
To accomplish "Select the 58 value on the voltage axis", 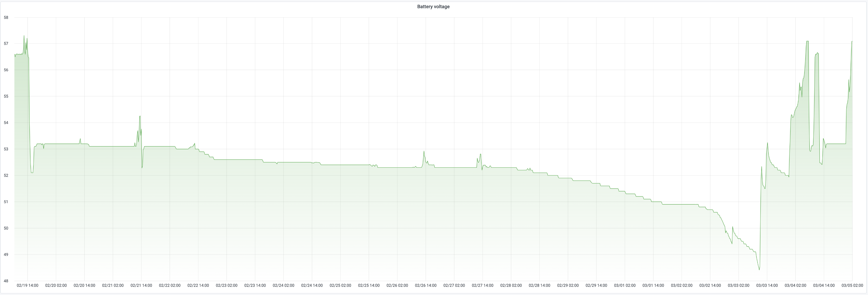I will (x=6, y=18).
